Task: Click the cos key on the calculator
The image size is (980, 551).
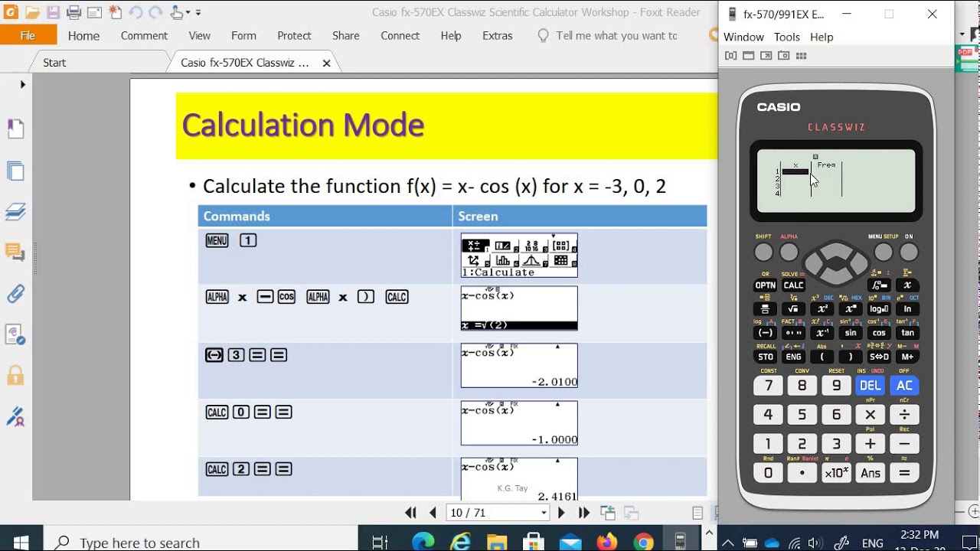Action: (879, 333)
